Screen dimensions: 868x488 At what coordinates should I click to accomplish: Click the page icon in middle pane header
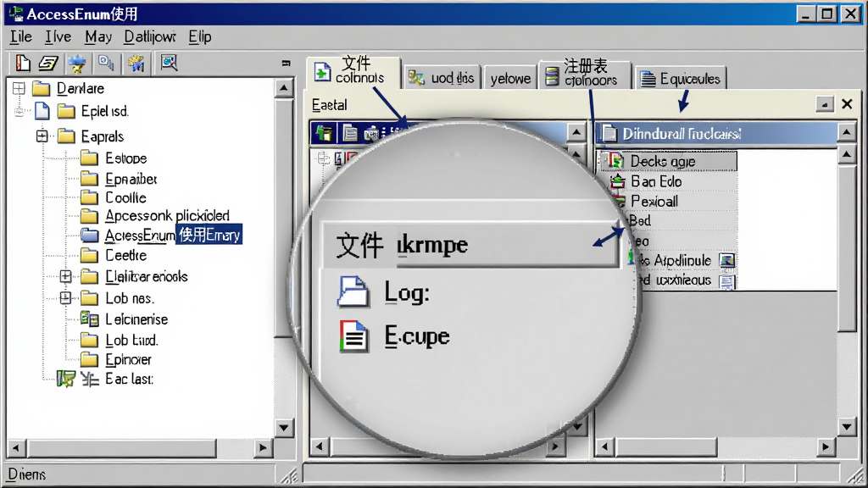tap(350, 133)
